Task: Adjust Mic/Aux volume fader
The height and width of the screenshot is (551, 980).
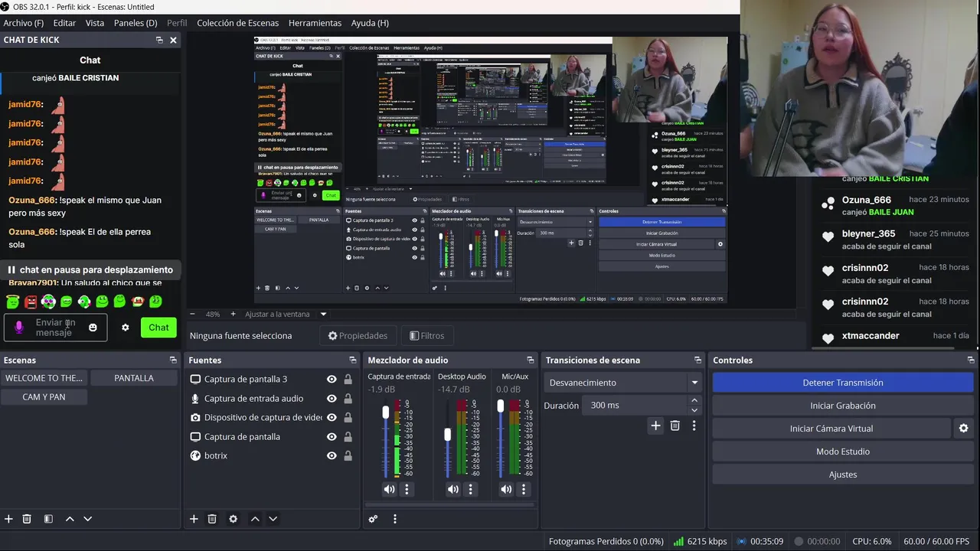Action: (501, 406)
